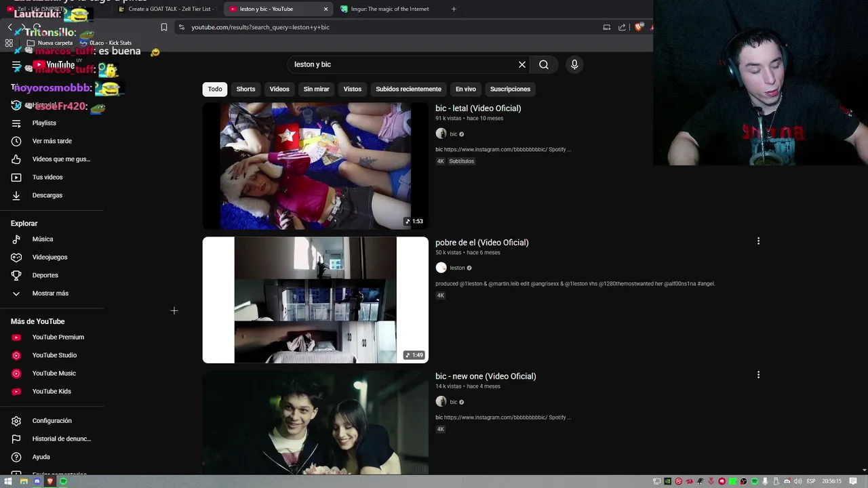This screenshot has width=868, height=488.
Task: Select the Sin mirar filter chip
Action: point(316,89)
